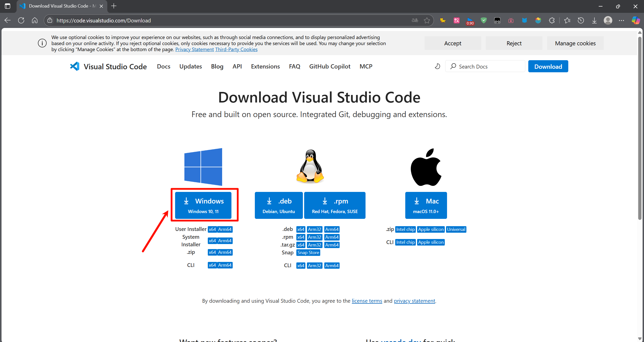This screenshot has height=342, width=644.
Task: Toggle dark theme with the moon icon
Action: pos(437,66)
